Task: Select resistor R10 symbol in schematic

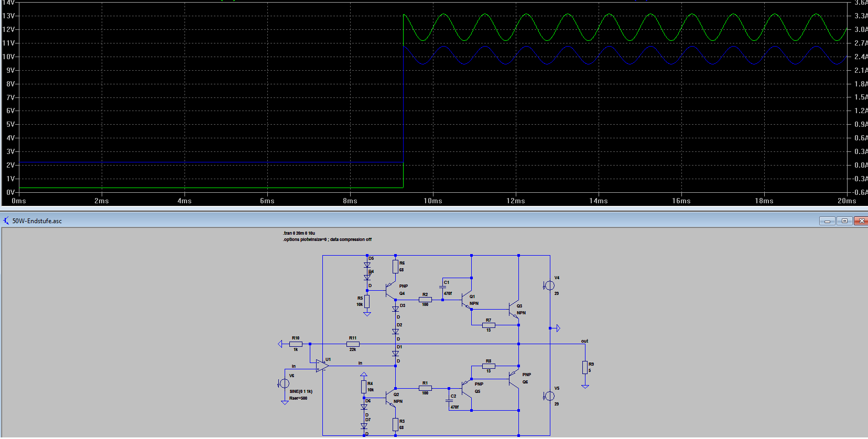Action: click(x=296, y=344)
